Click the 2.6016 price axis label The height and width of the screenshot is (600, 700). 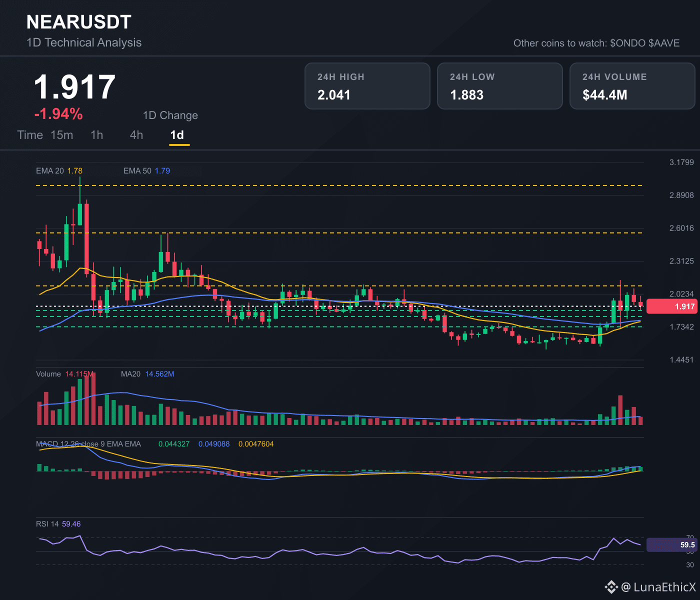coord(681,228)
